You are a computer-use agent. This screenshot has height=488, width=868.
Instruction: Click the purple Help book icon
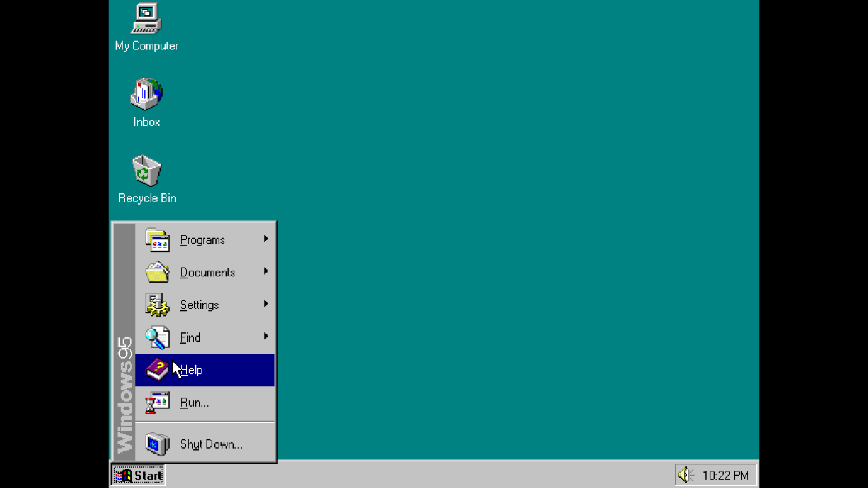coord(157,370)
